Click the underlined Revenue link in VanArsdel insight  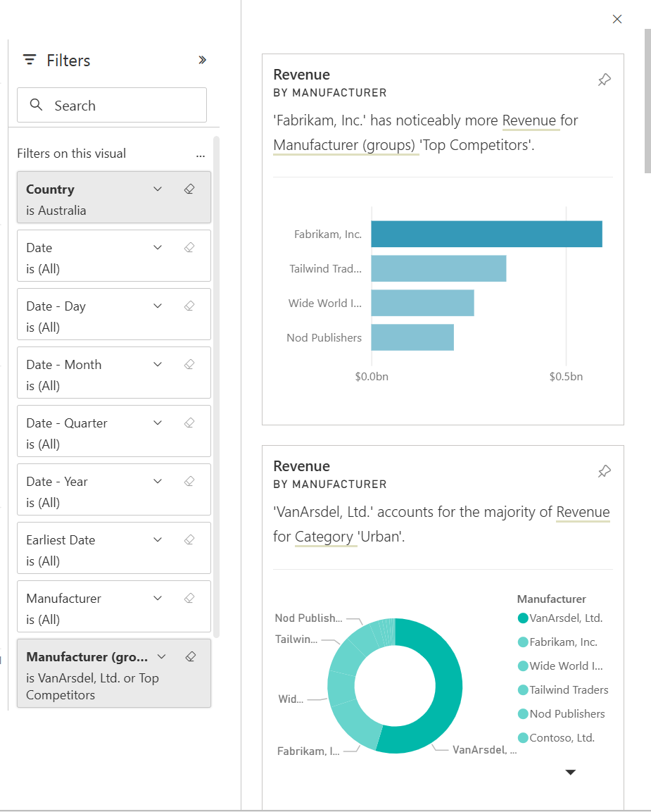[583, 512]
